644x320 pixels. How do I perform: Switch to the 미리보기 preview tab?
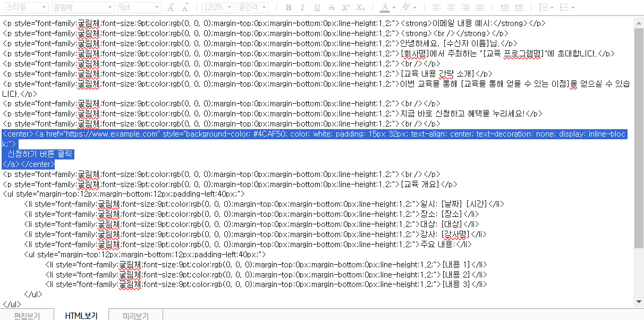pyautogui.click(x=135, y=315)
